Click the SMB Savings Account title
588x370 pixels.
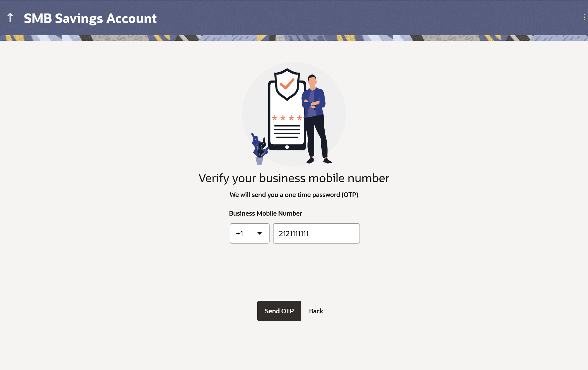coord(90,18)
